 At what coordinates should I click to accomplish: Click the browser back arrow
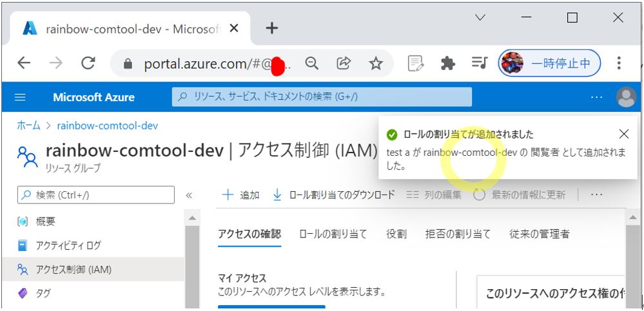24,63
